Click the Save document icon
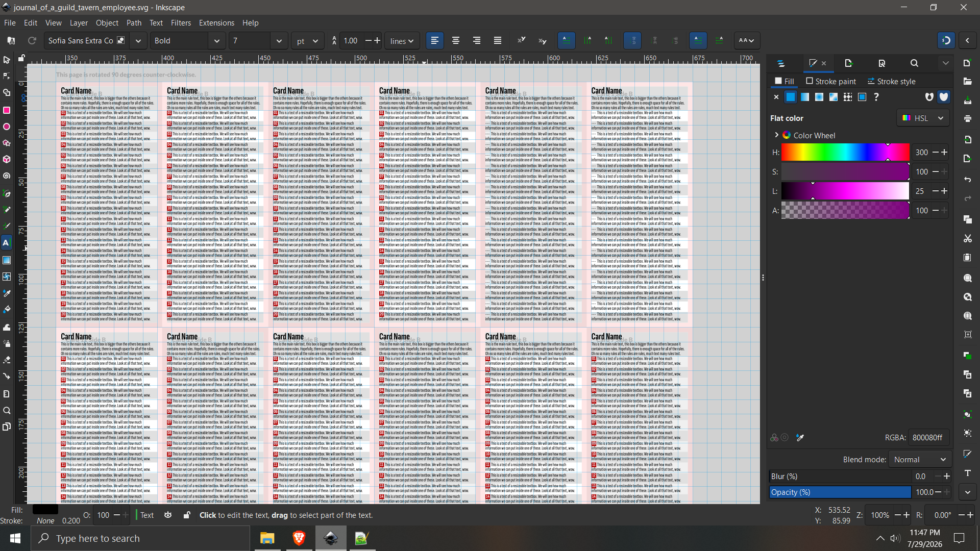This screenshot has width=980, height=551. tap(967, 101)
